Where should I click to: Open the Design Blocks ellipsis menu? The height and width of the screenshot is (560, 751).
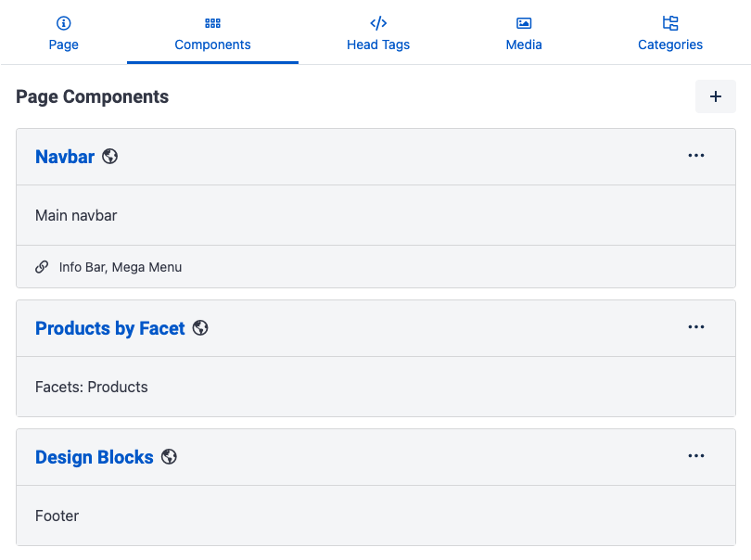[x=696, y=455]
